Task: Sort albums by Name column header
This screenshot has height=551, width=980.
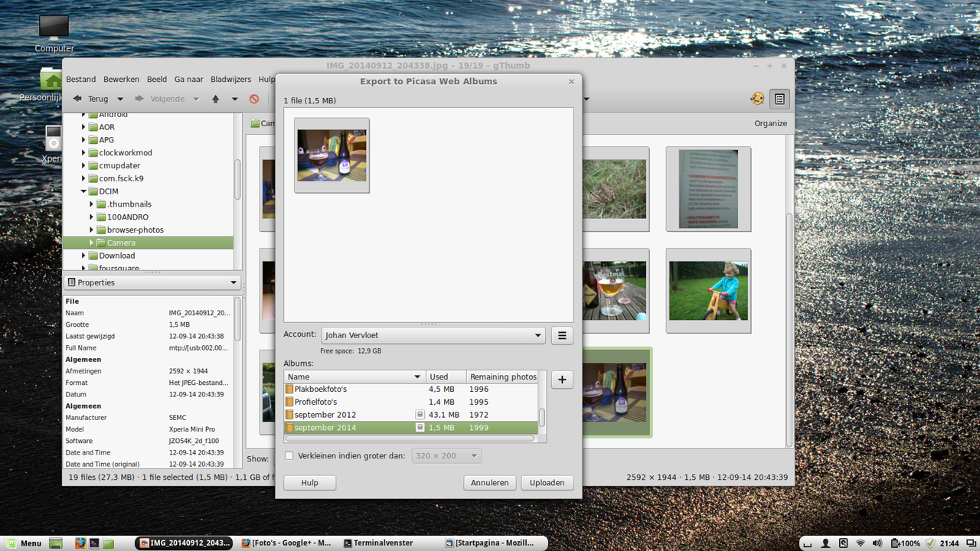Action: (x=354, y=377)
